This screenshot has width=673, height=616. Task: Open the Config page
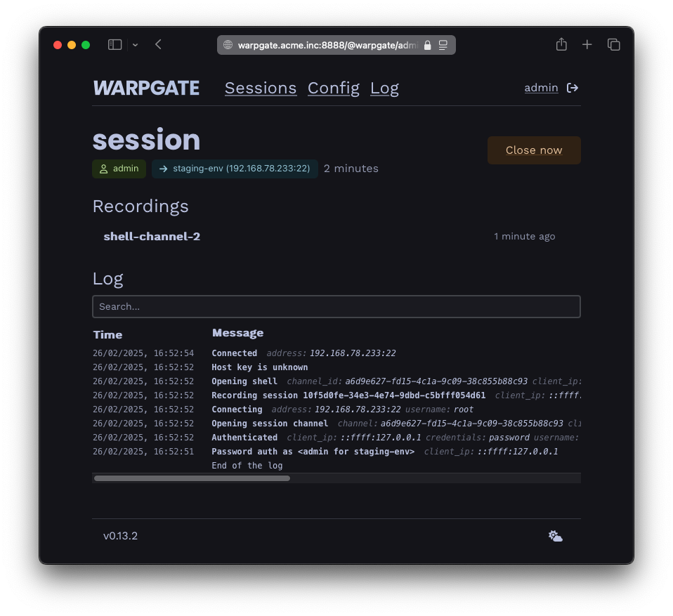(x=334, y=89)
